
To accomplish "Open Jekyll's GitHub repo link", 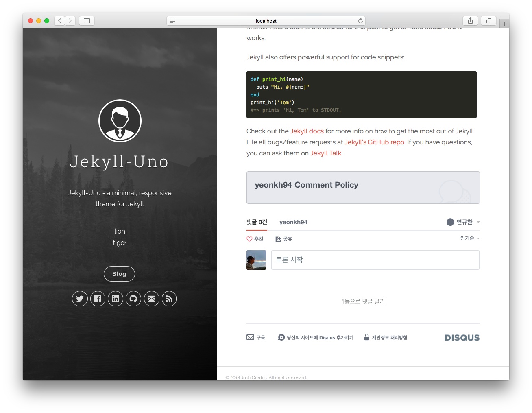I will click(375, 142).
